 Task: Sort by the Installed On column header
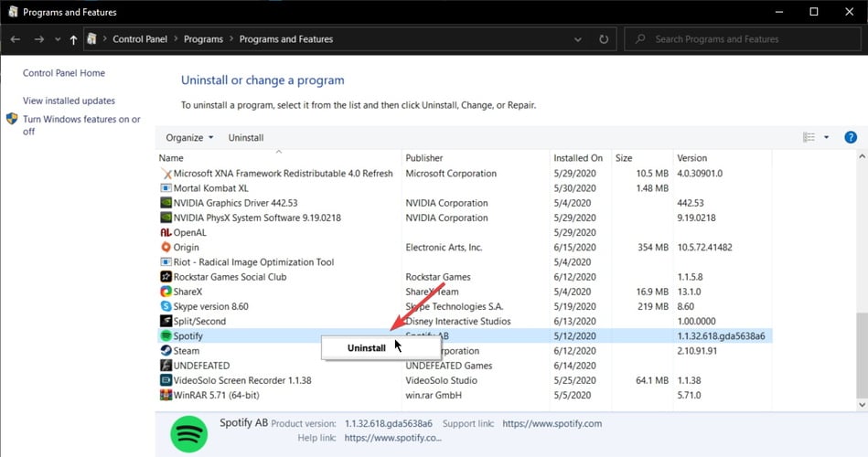578,158
